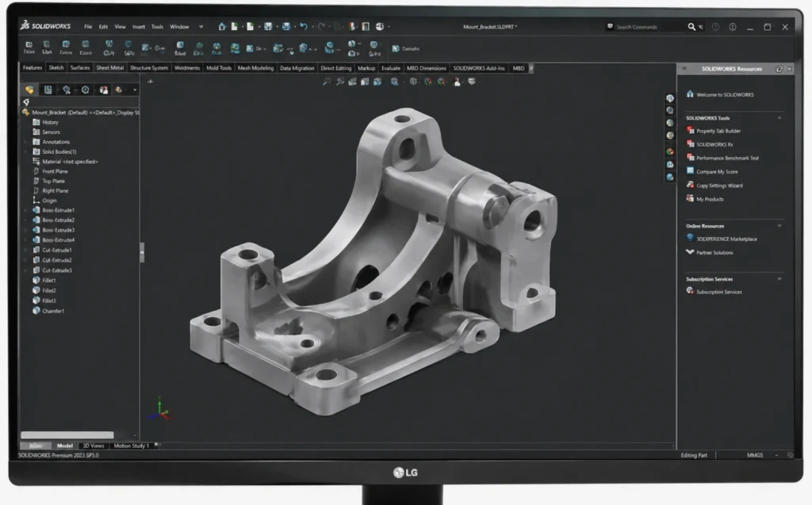812x505 pixels.
Task: Open the Options gear icon
Action: pyautogui.click(x=380, y=26)
